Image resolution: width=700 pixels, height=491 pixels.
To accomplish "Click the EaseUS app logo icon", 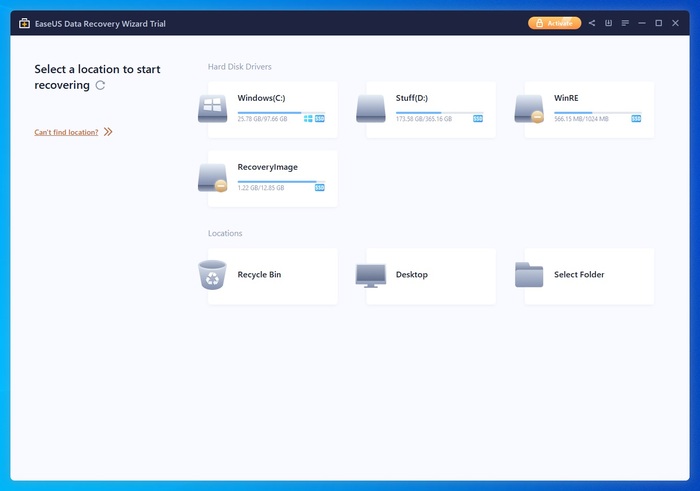I will (24, 23).
